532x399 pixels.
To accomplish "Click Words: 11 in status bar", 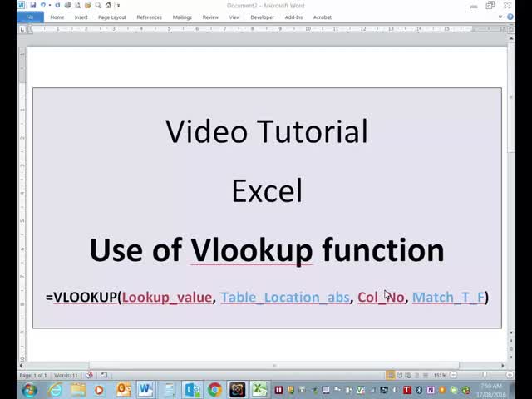I will pos(66,375).
